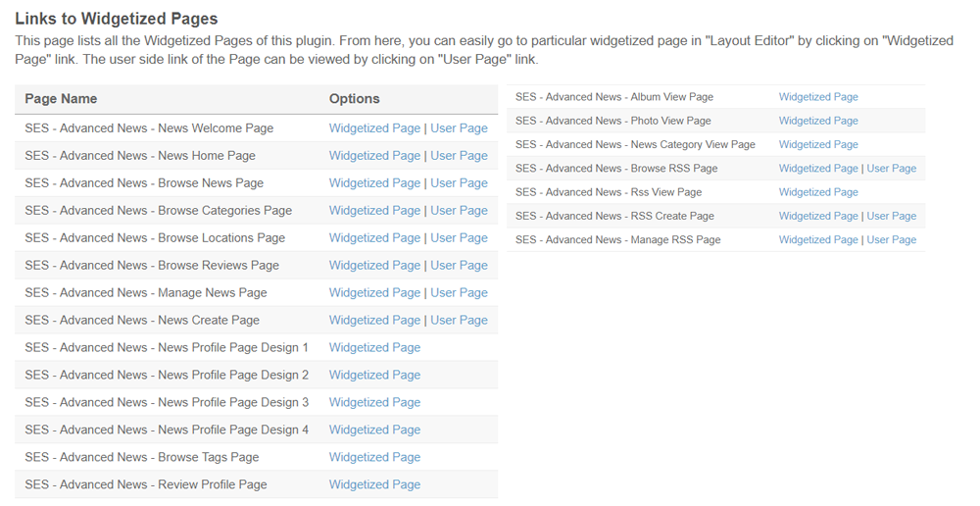Open Widgetized Page for News Create Page
Screen dimensions: 980x506
pos(374,321)
